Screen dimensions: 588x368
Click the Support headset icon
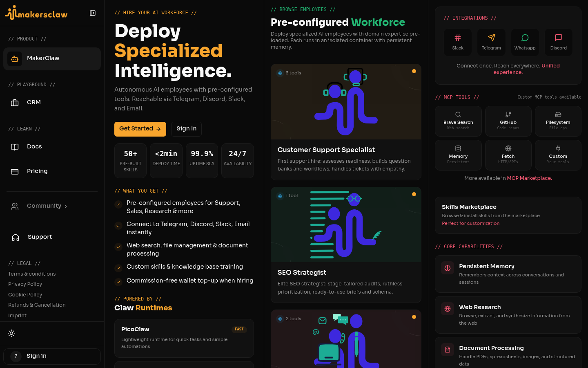point(16,238)
